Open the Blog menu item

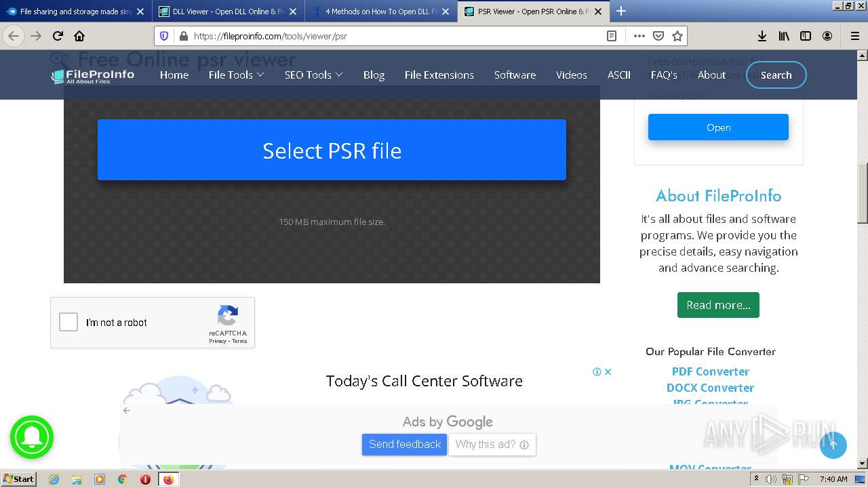[374, 75]
